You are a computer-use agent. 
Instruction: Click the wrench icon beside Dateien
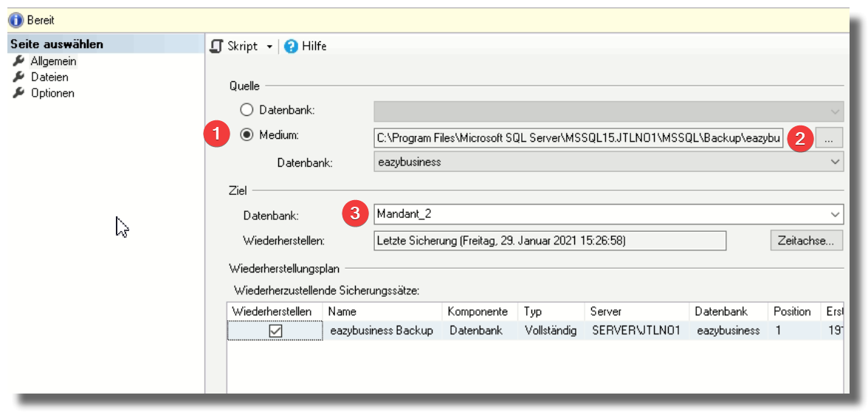coord(19,77)
